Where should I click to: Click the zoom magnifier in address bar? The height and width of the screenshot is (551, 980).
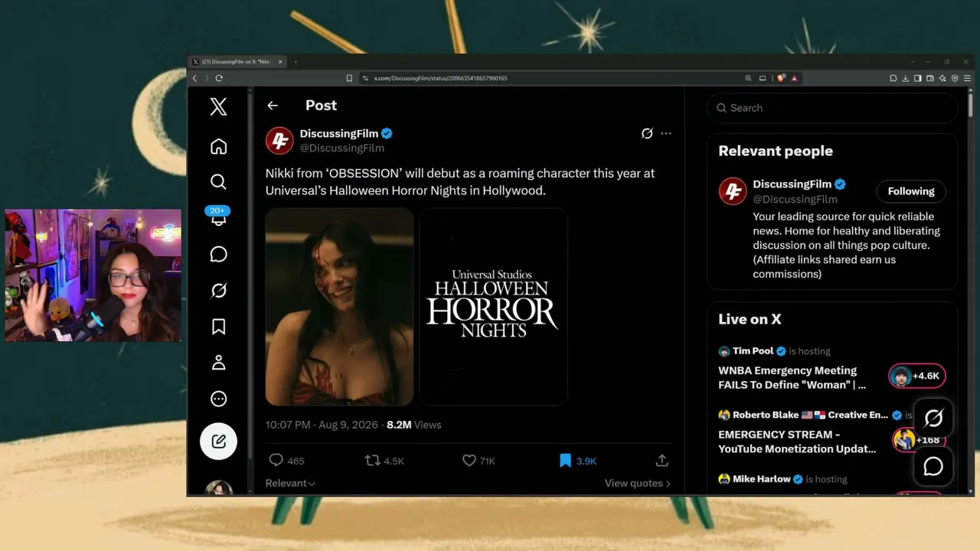(748, 78)
